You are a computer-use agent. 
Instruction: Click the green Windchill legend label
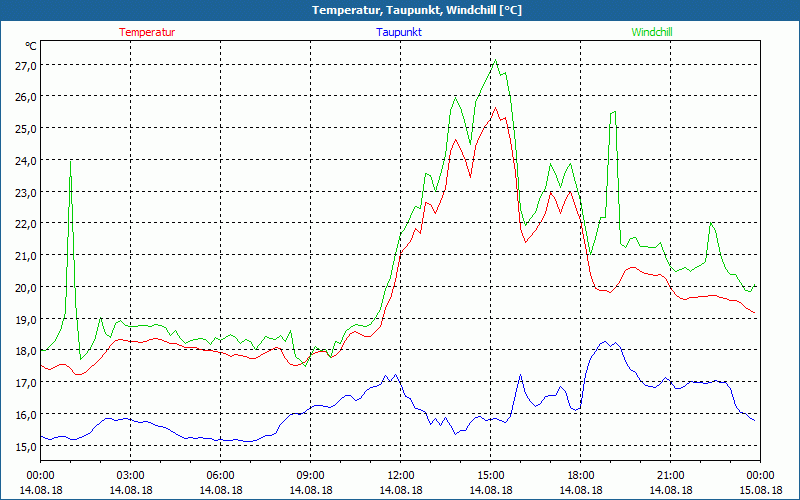pyautogui.click(x=652, y=32)
